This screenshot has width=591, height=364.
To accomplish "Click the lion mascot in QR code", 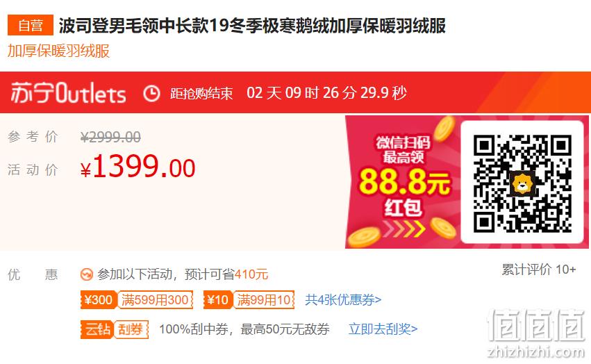I will click(522, 183).
